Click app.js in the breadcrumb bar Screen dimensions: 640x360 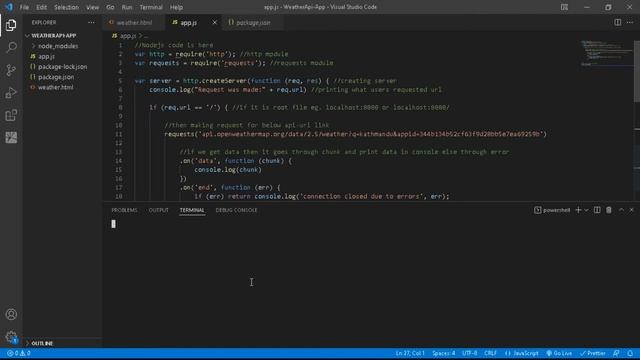click(x=128, y=36)
